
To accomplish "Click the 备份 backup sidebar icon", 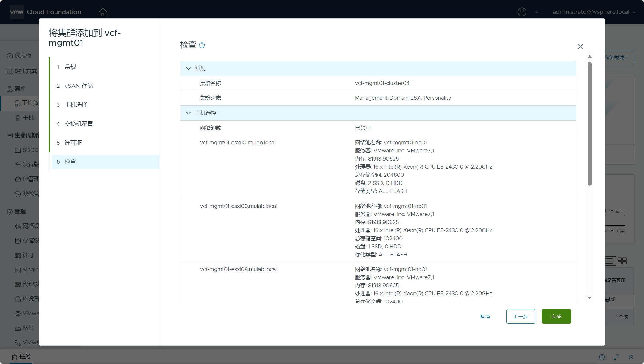I will (x=18, y=328).
